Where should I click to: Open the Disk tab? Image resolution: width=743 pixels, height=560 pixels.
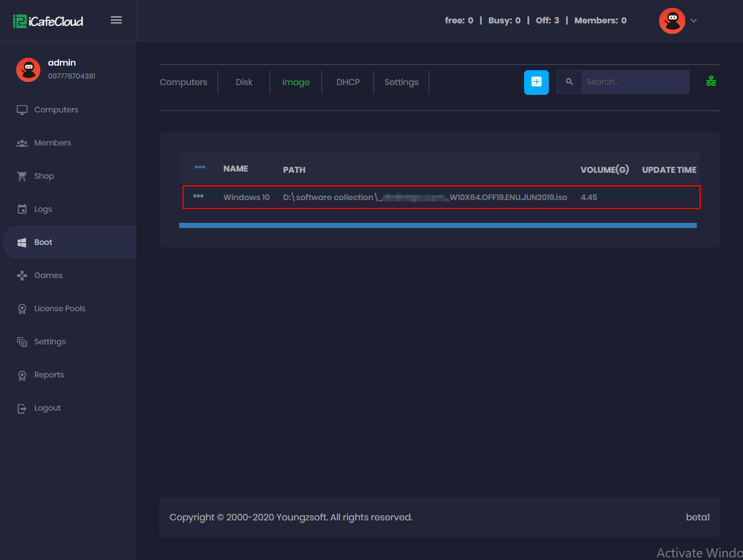(244, 82)
